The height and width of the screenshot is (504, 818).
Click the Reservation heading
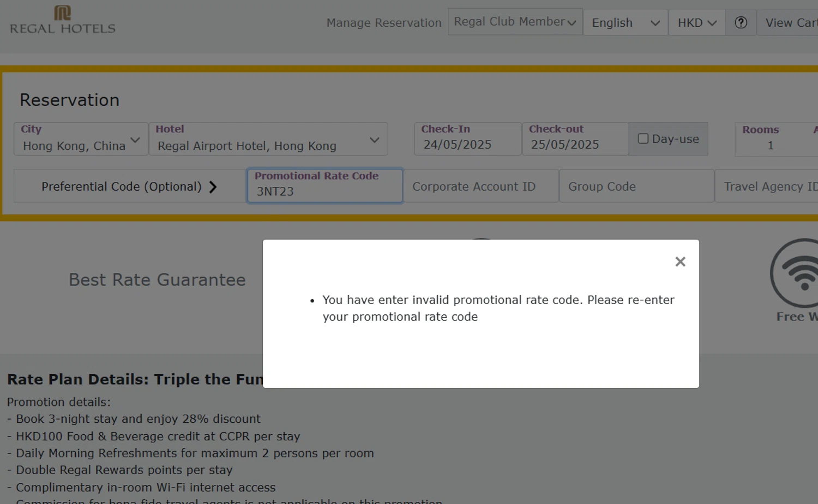tap(69, 100)
